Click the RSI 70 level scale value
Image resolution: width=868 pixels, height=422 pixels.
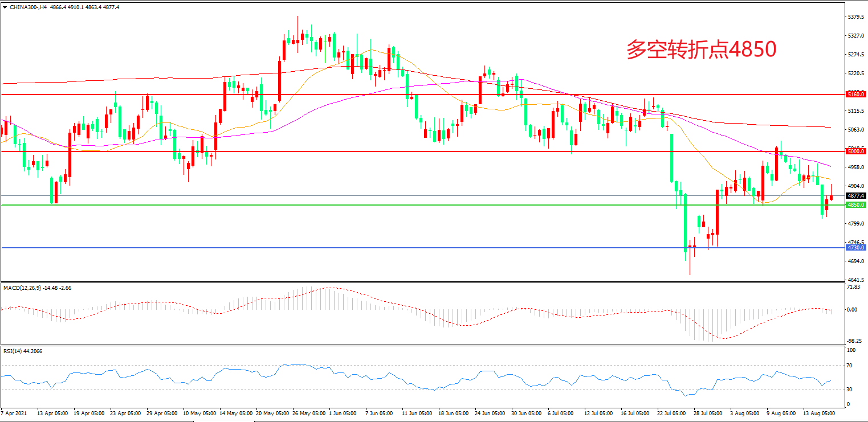click(x=851, y=366)
